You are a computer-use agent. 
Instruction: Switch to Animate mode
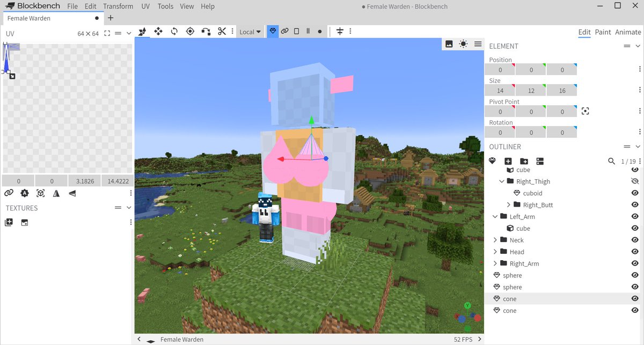tap(628, 32)
